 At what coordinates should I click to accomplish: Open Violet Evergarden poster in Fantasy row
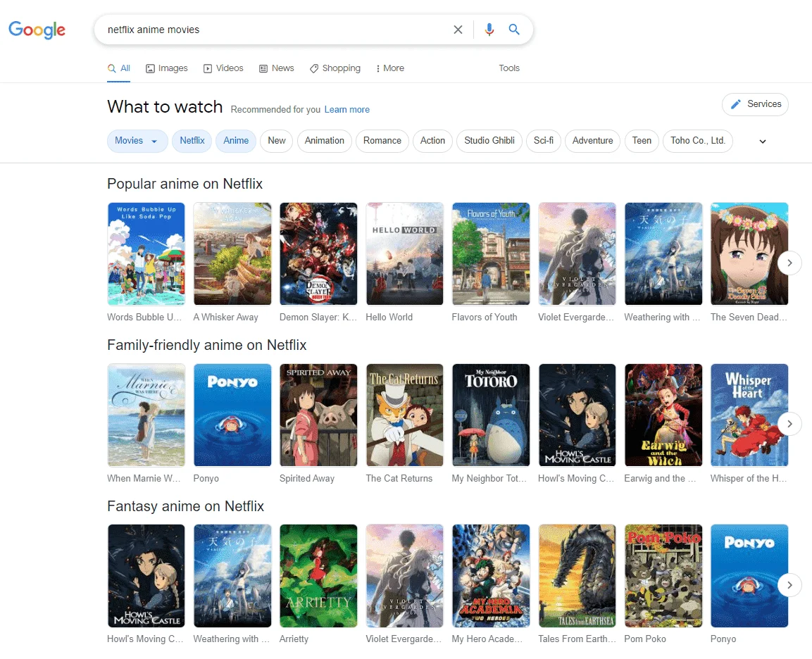pyautogui.click(x=404, y=576)
